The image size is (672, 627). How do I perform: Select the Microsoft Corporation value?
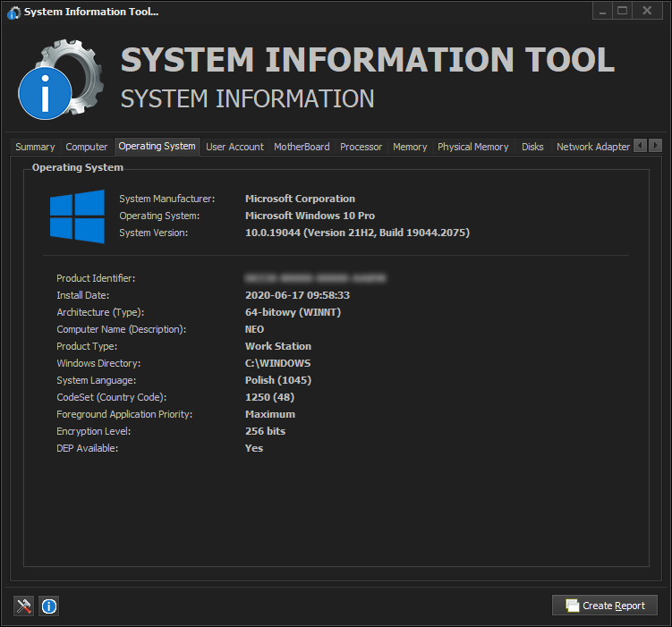point(300,199)
